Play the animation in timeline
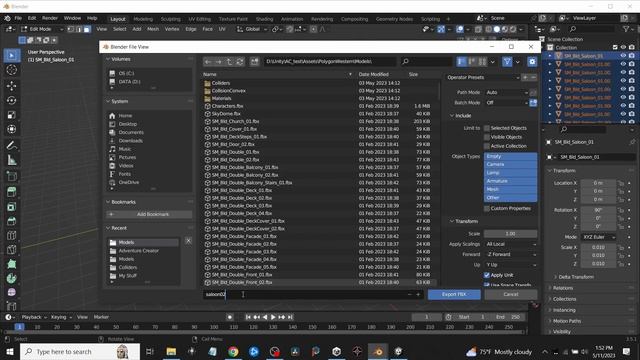Viewport: 640px width, 360px height. coord(273,317)
